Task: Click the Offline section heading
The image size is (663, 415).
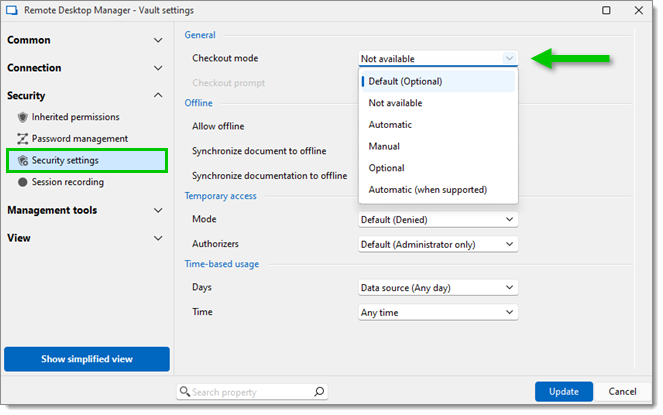Action: [198, 103]
